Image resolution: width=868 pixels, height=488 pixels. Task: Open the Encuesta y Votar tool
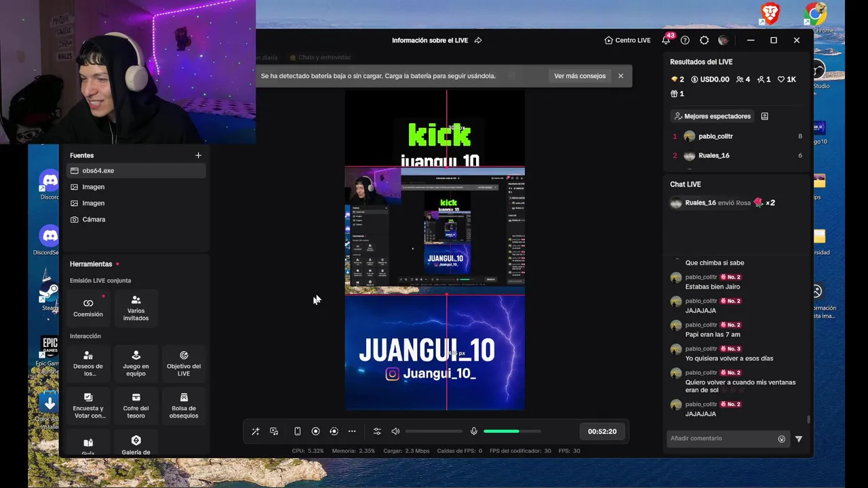click(x=88, y=405)
